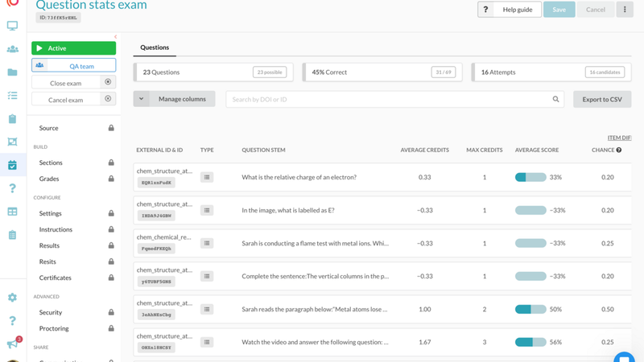Open the monitor dashboard icon in left rail
The image size is (644, 362).
(x=12, y=26)
